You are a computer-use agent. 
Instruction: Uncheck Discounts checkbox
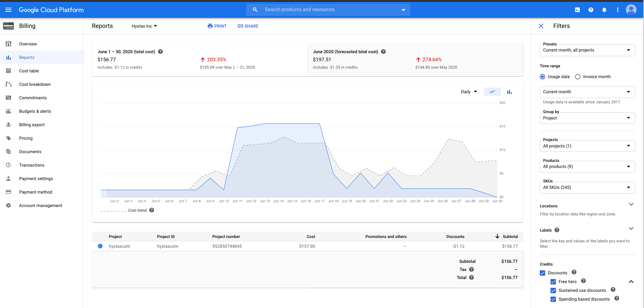pyautogui.click(x=542, y=273)
